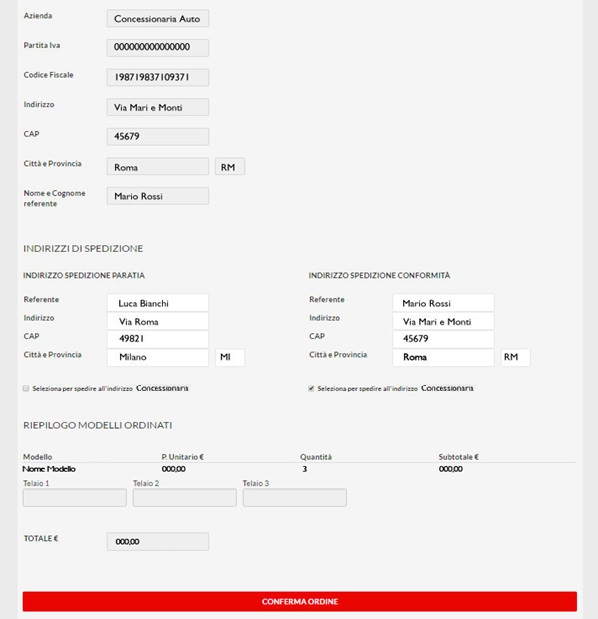
Task: Click the Partita Iva field
Action: coord(157,48)
